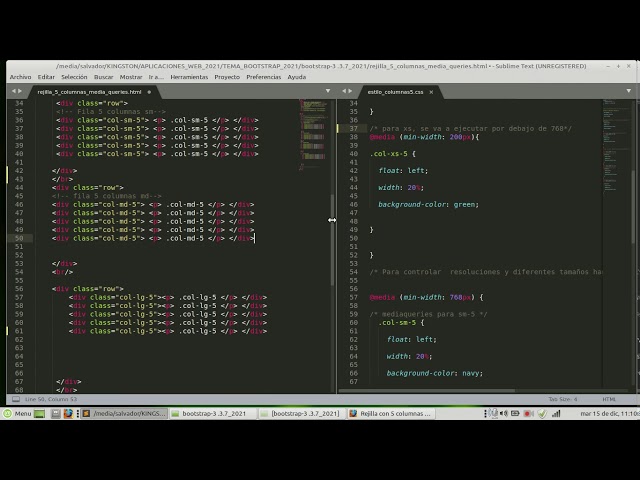Toggle the side bar icon in status bar
Image resolution: width=640 pixels, height=480 pixels.
click(x=16, y=399)
